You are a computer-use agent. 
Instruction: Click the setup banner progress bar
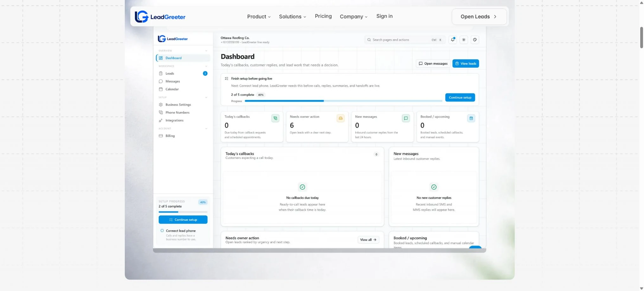click(343, 101)
